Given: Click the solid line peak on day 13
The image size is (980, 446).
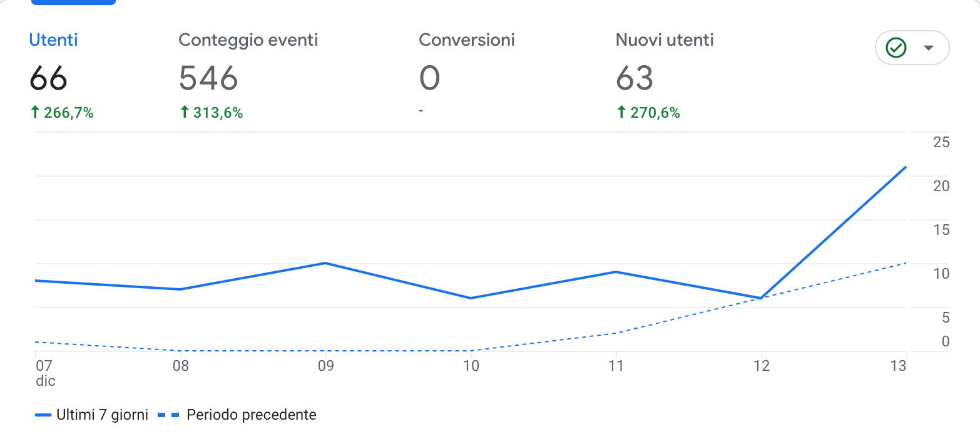Looking at the screenshot, I should pos(906,167).
